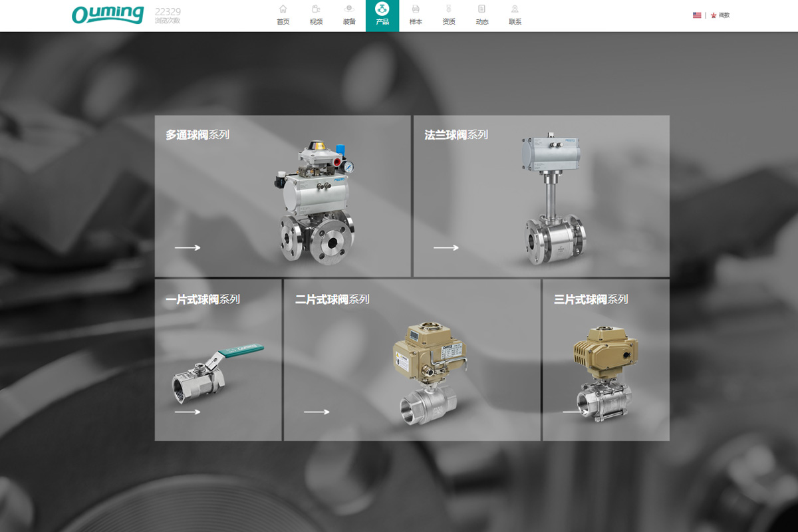This screenshot has width=798, height=532.
Task: Click the 二片式球阀系列 title
Action: pyautogui.click(x=332, y=299)
